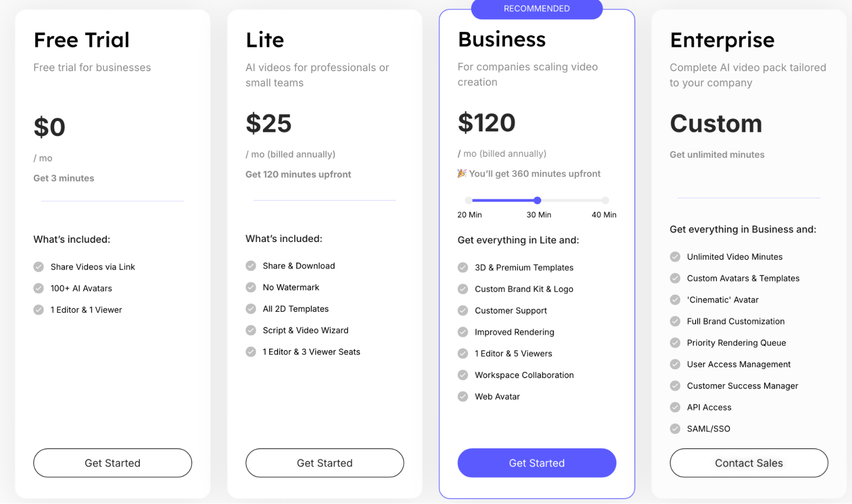Click the Contact Sales button
Screen dimensions: 852x504
click(x=748, y=463)
